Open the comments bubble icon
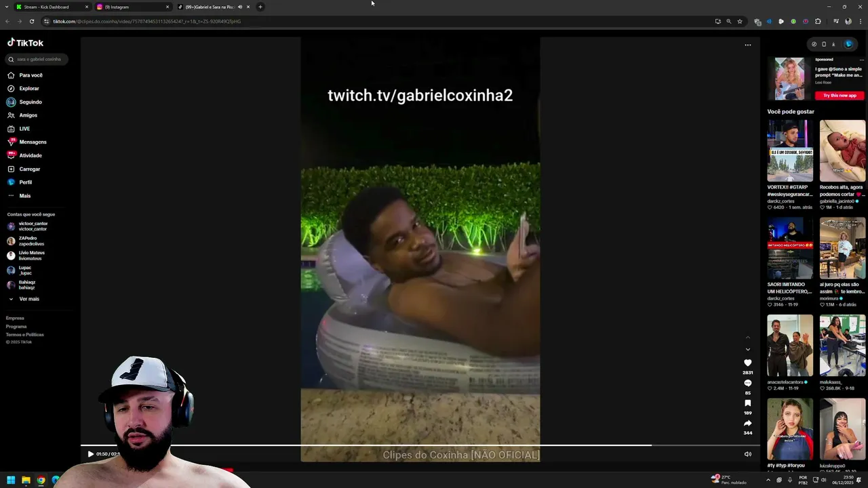Image resolution: width=868 pixels, height=488 pixels. tap(748, 384)
